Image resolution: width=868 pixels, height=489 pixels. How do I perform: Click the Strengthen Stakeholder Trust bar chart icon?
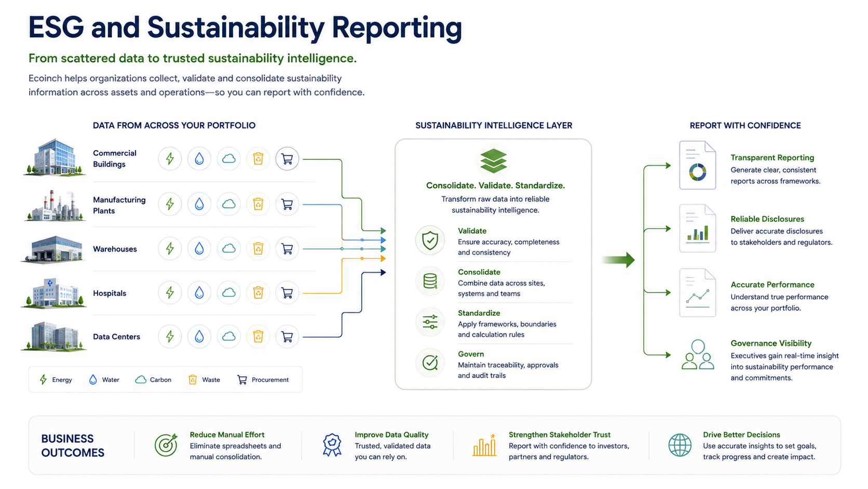point(484,445)
